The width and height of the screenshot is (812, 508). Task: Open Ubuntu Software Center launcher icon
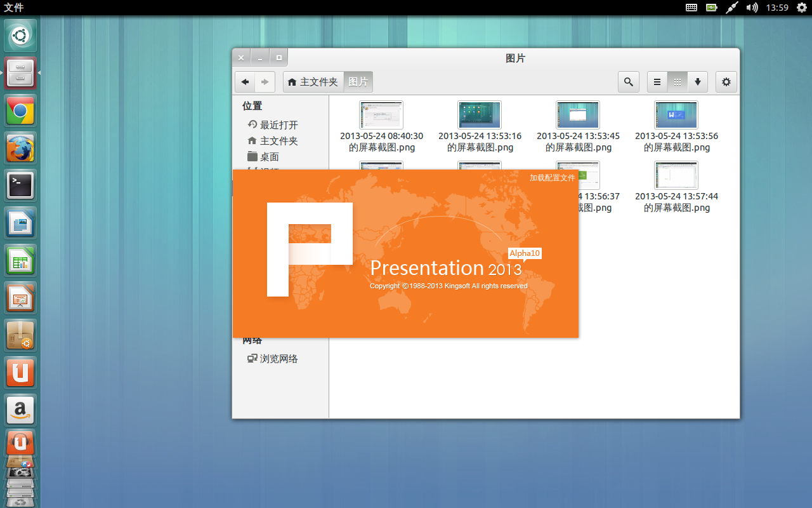[x=20, y=335]
